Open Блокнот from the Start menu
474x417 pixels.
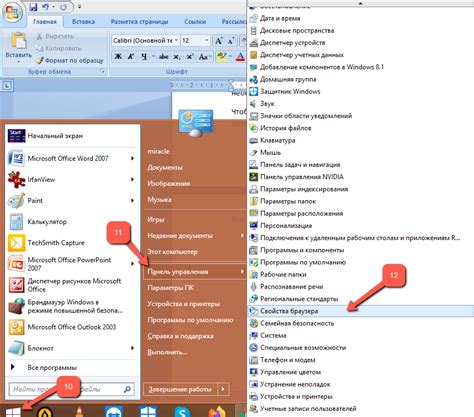72,348
